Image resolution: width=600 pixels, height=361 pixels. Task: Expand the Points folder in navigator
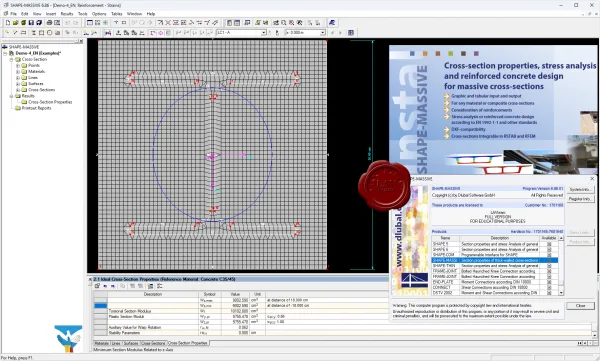pos(18,65)
